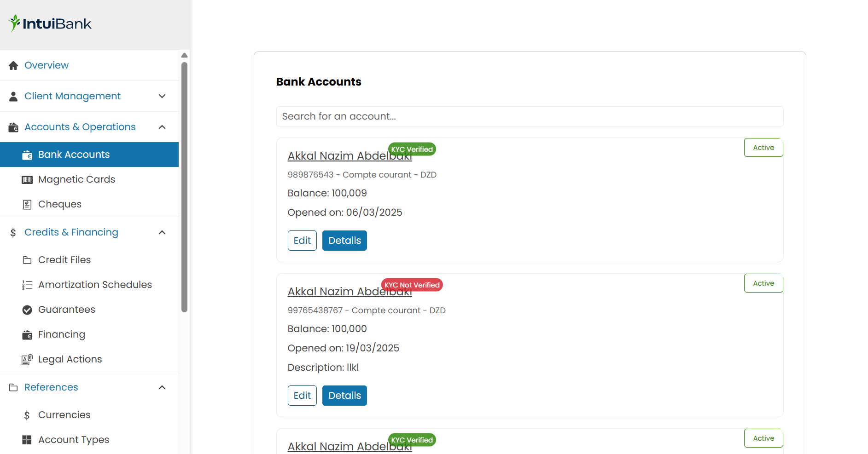View Details of account 989876543
This screenshot has height=454, width=868.
344,241
